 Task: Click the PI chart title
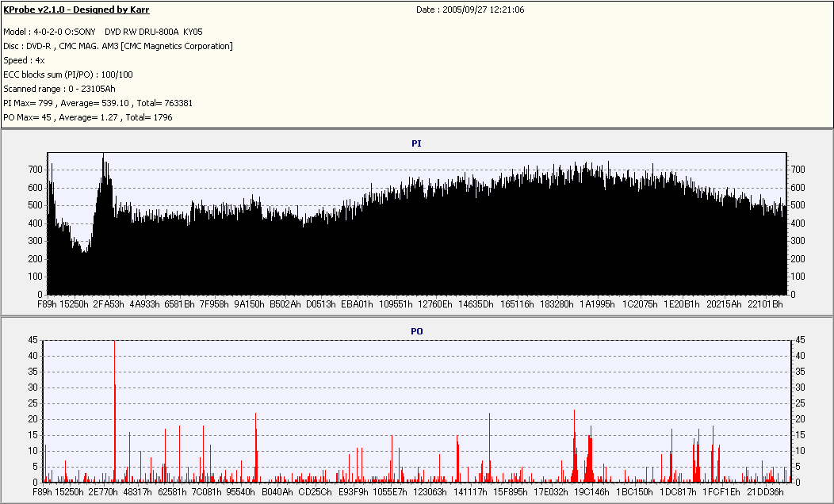click(416, 143)
